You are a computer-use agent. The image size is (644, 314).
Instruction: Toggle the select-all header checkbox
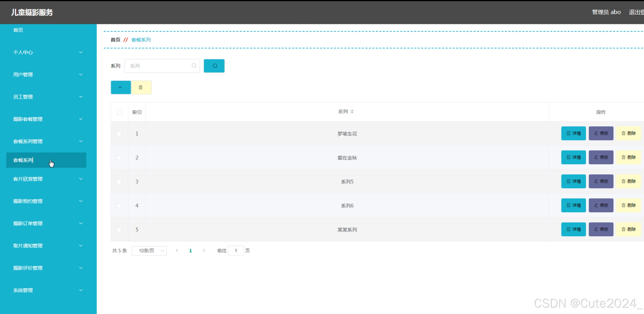[x=119, y=112]
